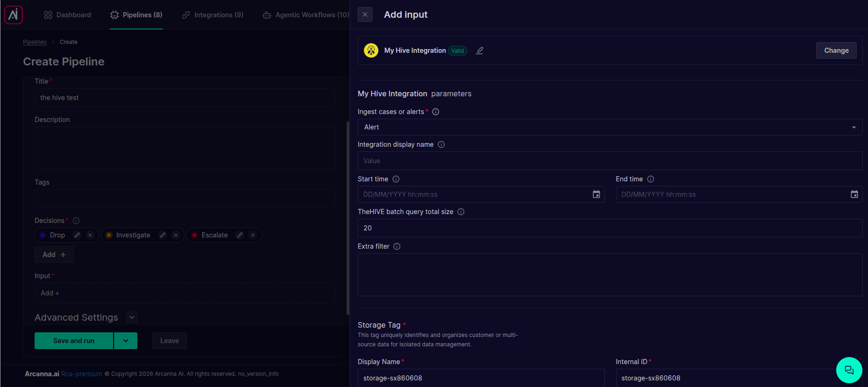Remove the Escalate decision
868x387 pixels.
[253, 235]
